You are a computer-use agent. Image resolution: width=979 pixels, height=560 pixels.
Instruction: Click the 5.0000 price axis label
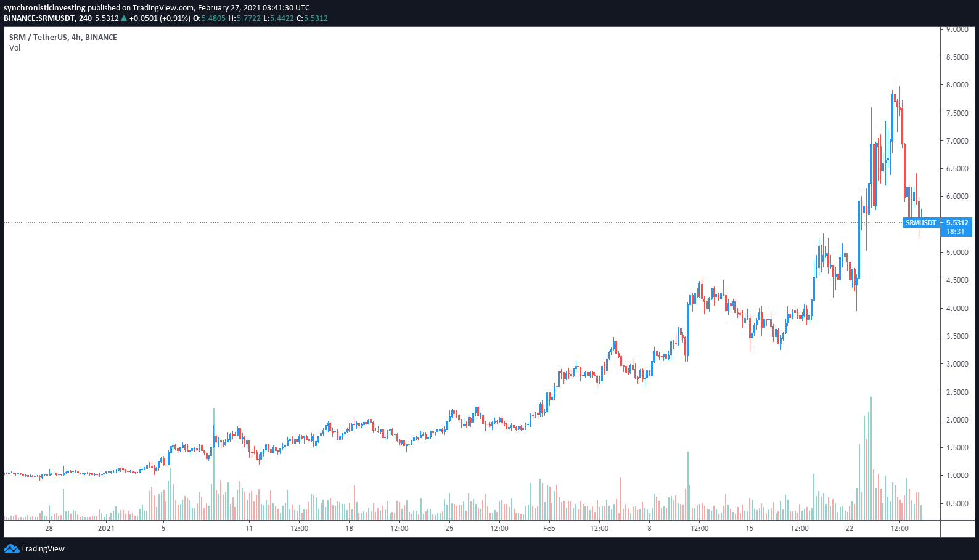(957, 253)
